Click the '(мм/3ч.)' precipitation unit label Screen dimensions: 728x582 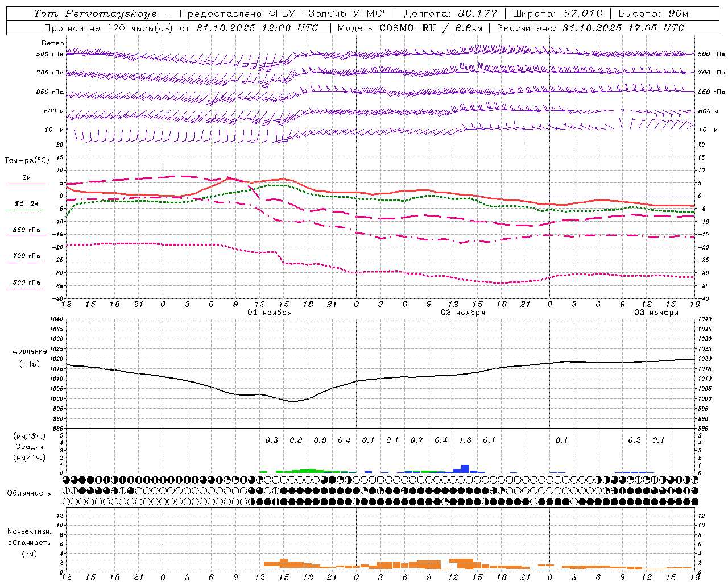point(30,436)
